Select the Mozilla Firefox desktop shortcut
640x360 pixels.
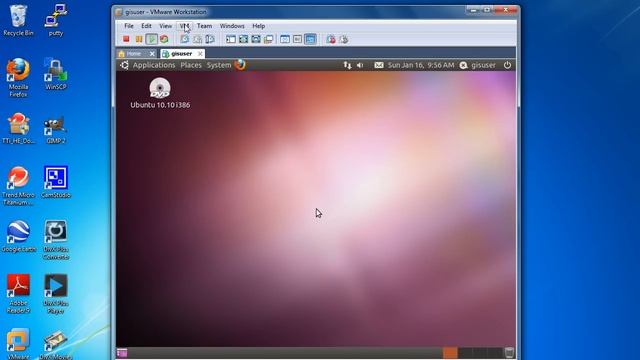pyautogui.click(x=18, y=78)
